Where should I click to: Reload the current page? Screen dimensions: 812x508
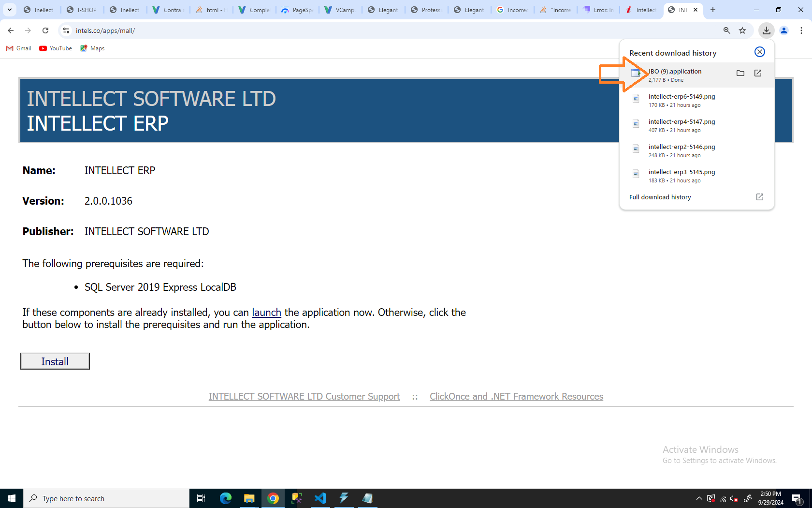tap(45, 30)
